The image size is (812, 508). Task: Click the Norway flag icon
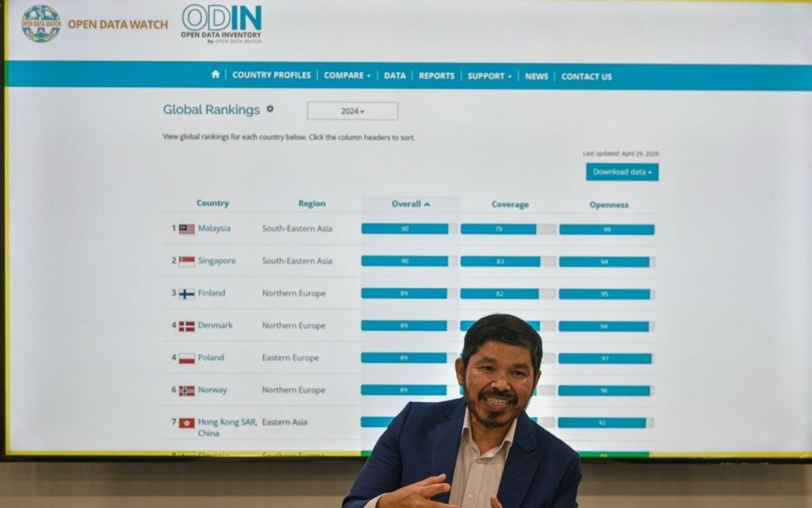[x=187, y=390]
